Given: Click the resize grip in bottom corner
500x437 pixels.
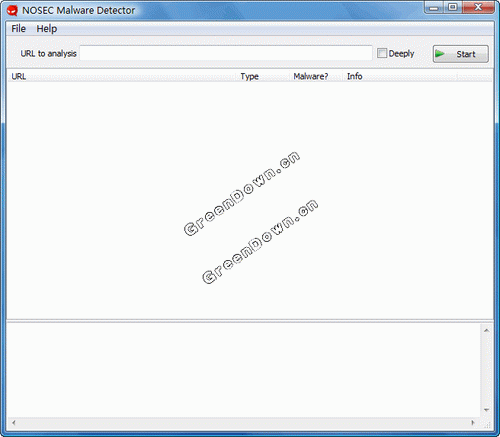Looking at the screenshot, I should 488,425.
